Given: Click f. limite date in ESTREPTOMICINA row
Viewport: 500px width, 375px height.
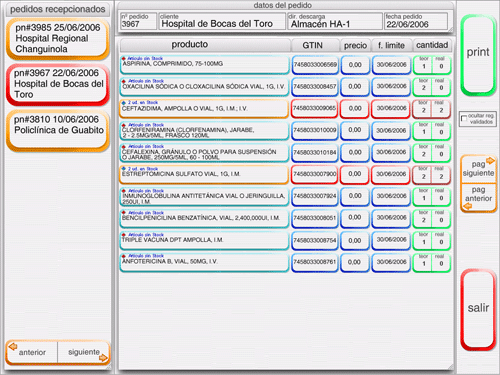Looking at the screenshot, I should click(x=391, y=174).
